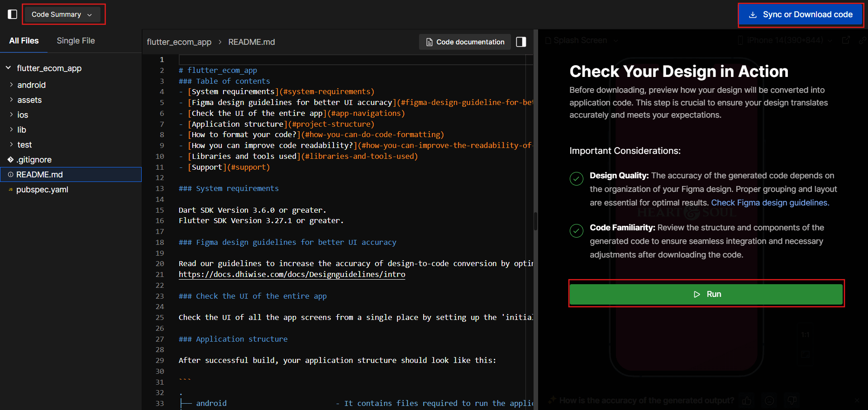
Task: Click 'After successful build' line in editor
Action: click(x=337, y=360)
